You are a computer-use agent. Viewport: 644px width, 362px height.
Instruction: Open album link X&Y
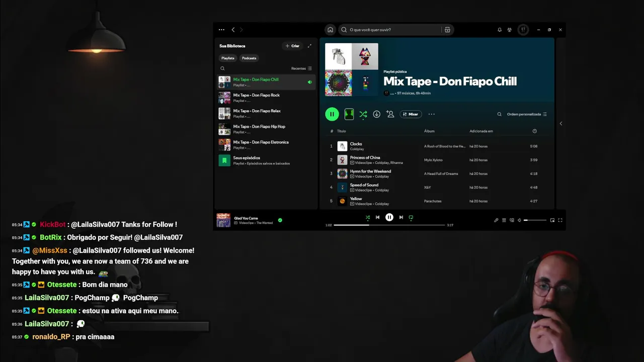(x=428, y=188)
